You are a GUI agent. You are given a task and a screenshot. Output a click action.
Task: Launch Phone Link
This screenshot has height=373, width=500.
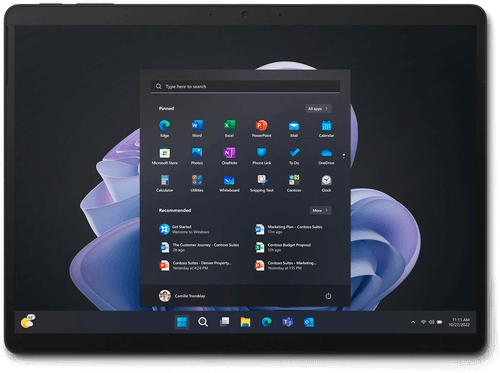click(x=261, y=156)
